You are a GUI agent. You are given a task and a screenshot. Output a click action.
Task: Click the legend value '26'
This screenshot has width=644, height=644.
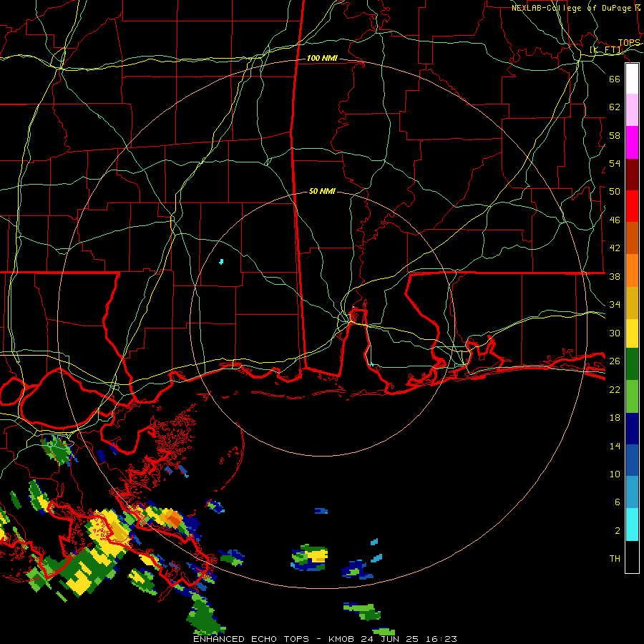click(x=615, y=361)
